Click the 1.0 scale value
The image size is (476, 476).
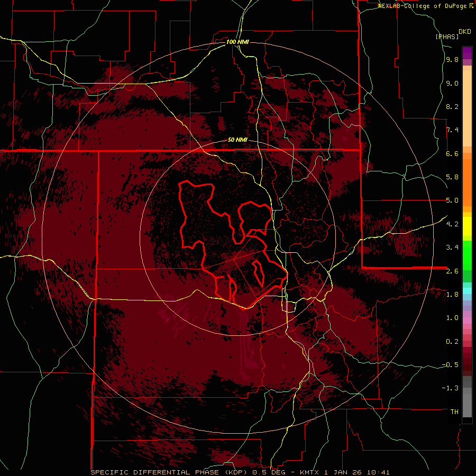[452, 317]
